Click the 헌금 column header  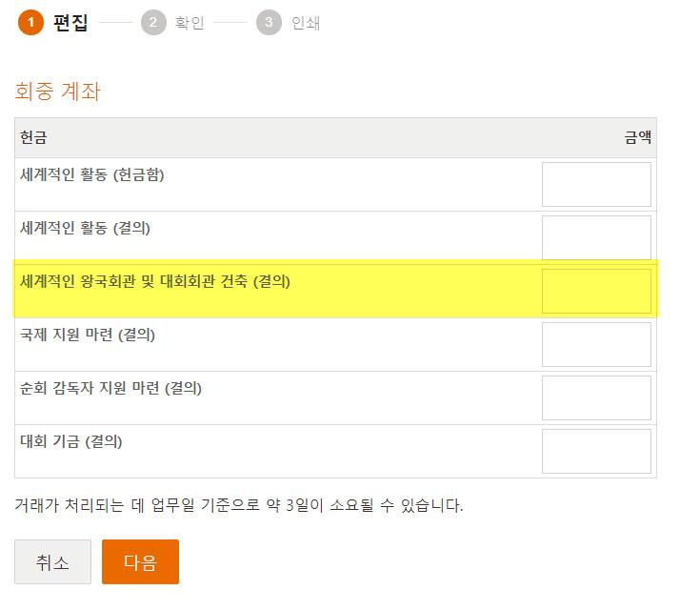(33, 137)
